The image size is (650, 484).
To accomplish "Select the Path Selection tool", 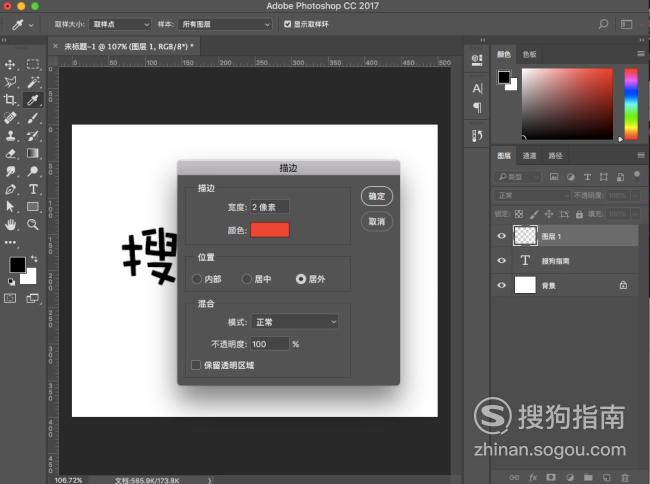I will coord(10,206).
